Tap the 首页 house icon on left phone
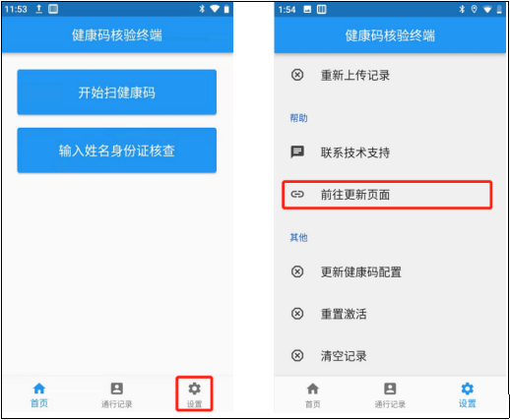 point(39,389)
